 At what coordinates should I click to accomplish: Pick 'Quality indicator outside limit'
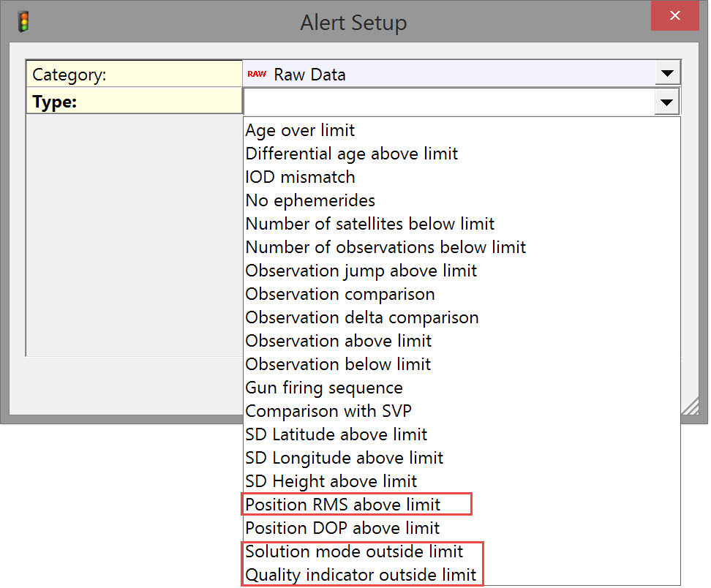click(x=361, y=575)
